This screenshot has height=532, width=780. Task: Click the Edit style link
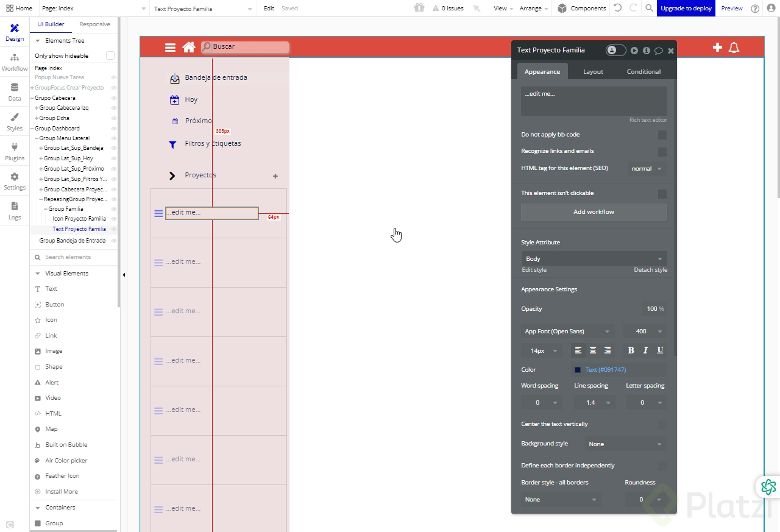(534, 270)
